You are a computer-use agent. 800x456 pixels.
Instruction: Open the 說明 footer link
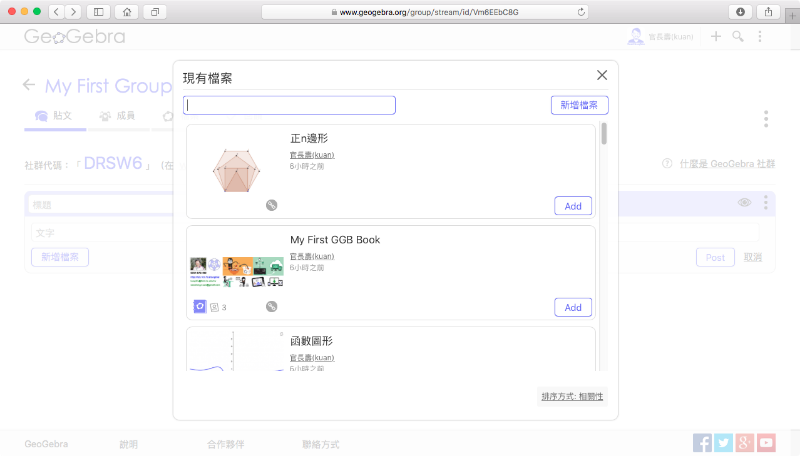click(x=129, y=444)
